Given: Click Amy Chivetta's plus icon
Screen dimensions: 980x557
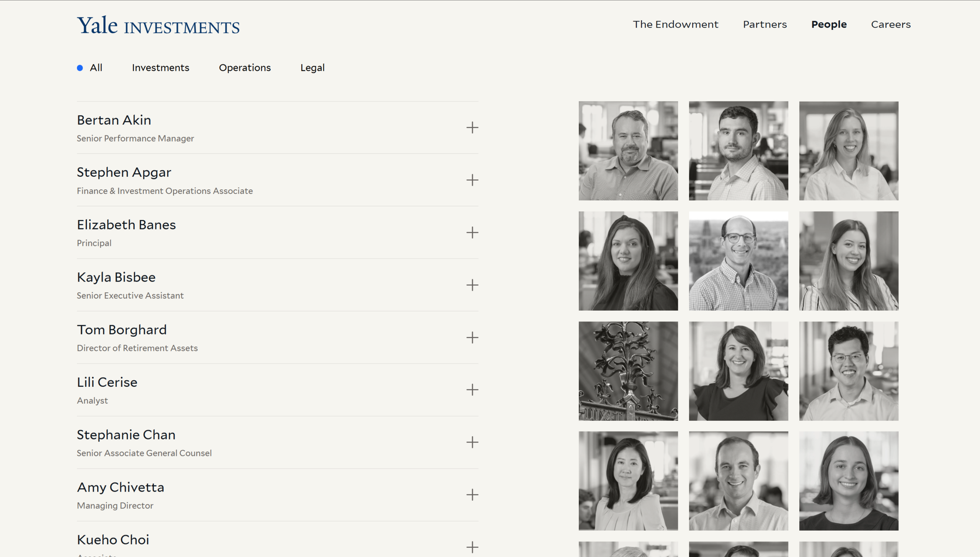Looking at the screenshot, I should [472, 495].
